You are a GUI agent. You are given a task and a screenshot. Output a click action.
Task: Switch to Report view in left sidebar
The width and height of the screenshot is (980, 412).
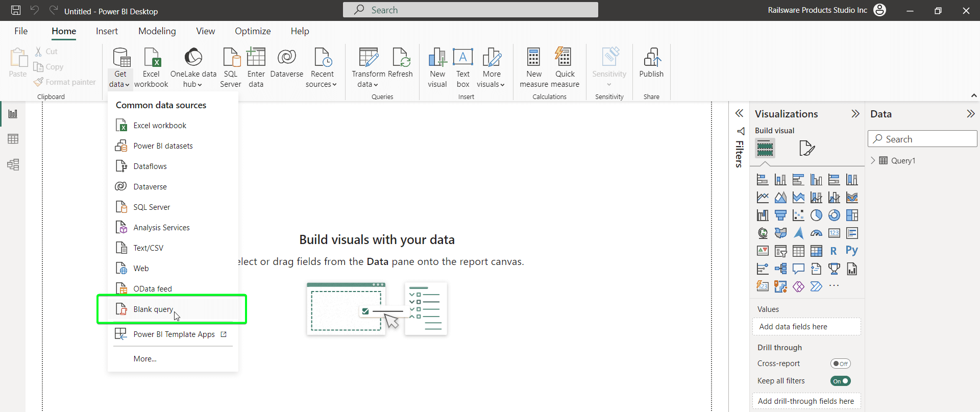13,114
